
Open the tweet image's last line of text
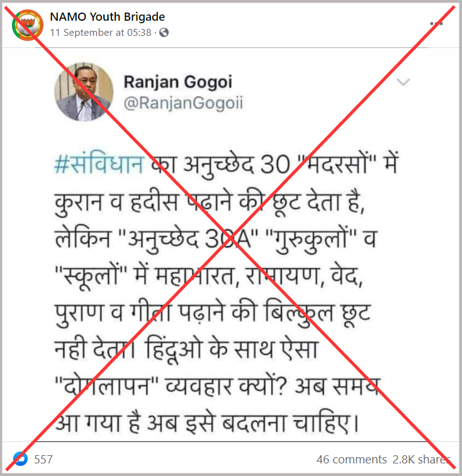206,423
